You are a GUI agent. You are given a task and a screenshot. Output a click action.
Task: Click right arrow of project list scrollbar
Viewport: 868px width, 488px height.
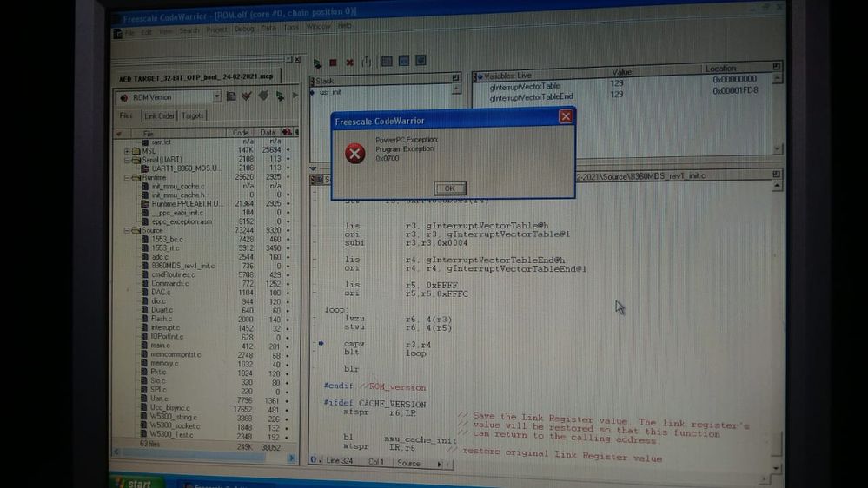[292, 458]
